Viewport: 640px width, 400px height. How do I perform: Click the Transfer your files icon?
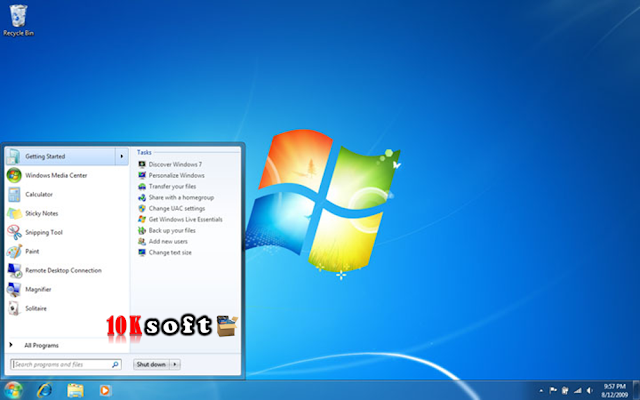point(142,187)
